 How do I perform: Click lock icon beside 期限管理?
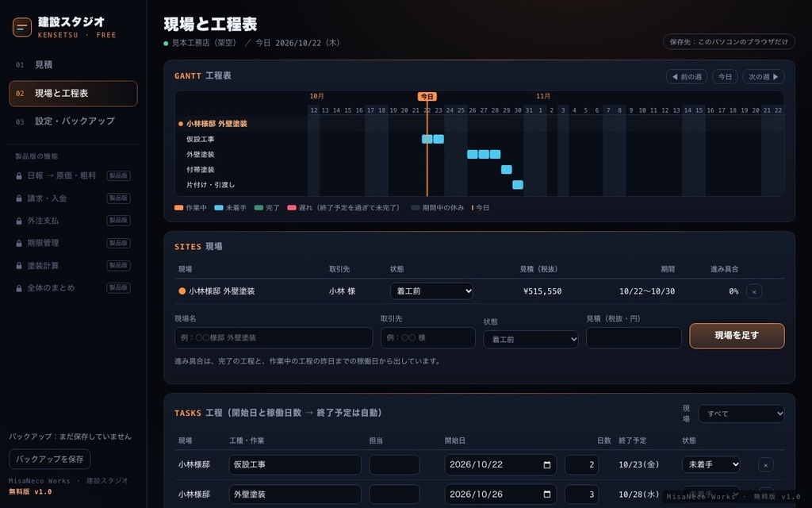(x=19, y=243)
